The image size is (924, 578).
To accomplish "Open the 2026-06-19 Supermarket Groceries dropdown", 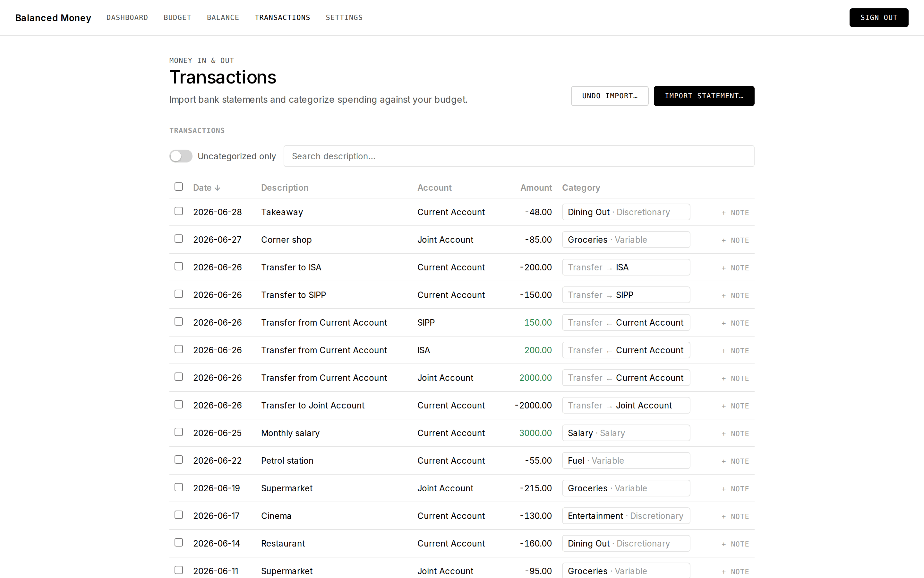I will (x=626, y=488).
